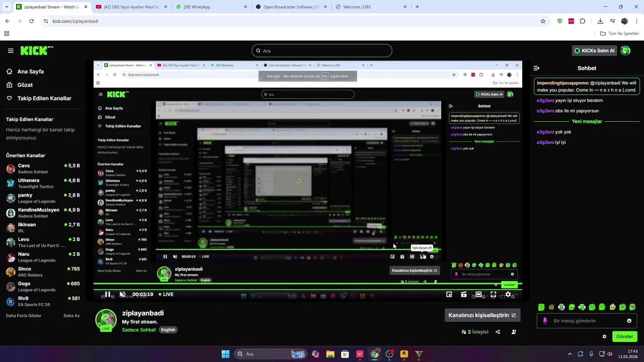Open recommended channel KendineMuzisyen
This screenshot has width=644, height=362.
[42, 213]
